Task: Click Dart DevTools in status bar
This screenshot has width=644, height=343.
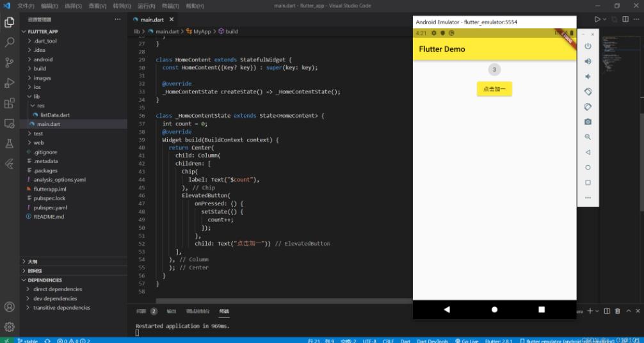Action: click(432, 340)
